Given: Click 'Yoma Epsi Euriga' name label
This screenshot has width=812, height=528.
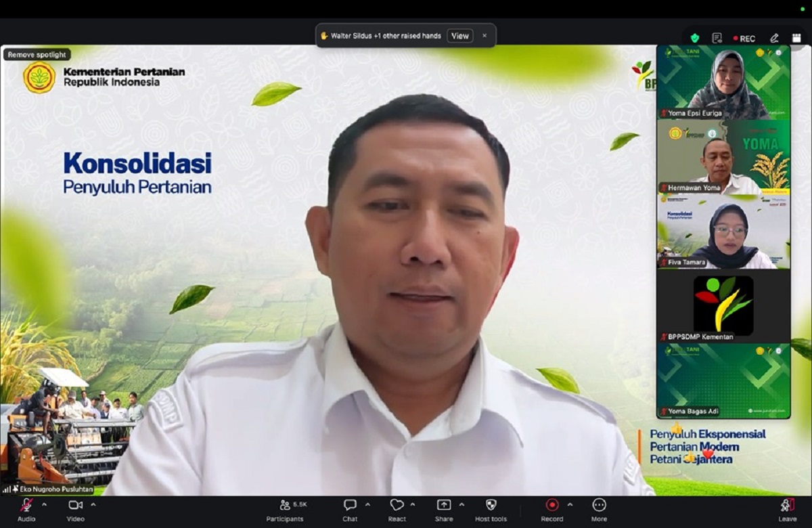Looking at the screenshot, I should pos(691,113).
